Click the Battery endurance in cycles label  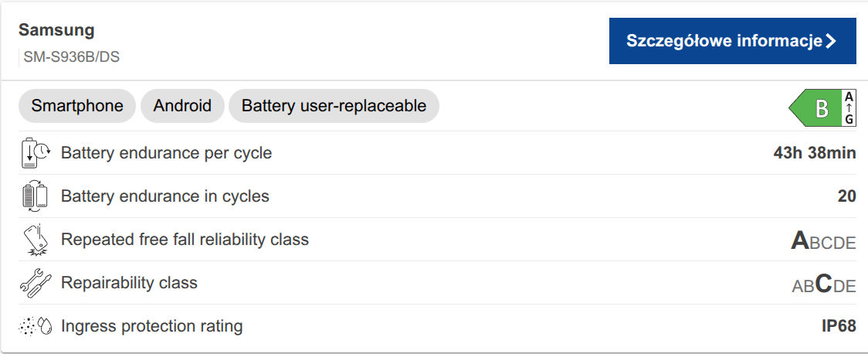coord(165,196)
